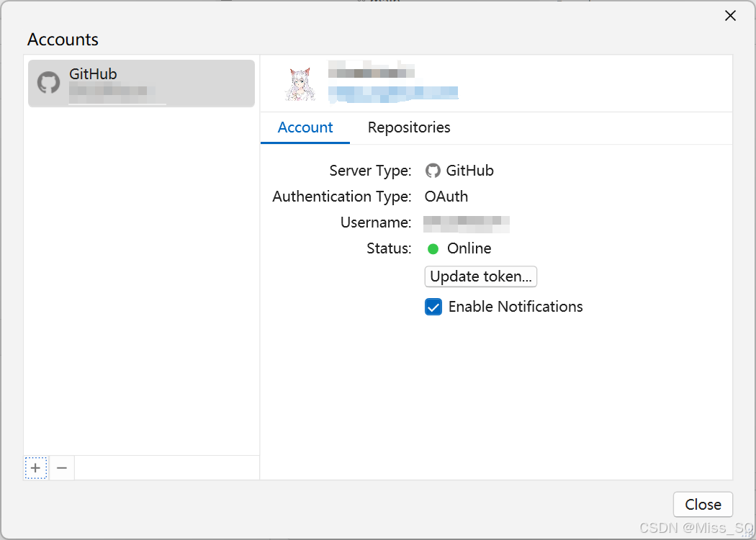Click the GitHub octocat icon in the accounts list
756x540 pixels.
coord(49,83)
